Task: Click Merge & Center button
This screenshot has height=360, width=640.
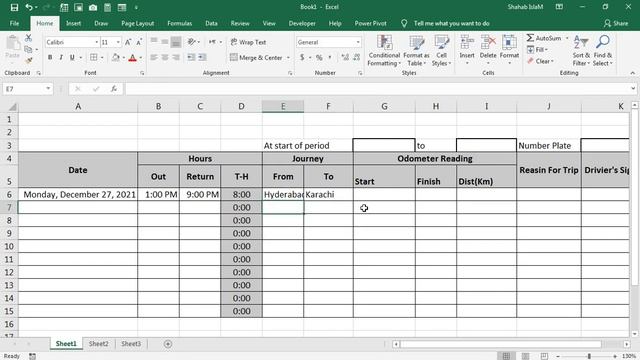Action: tap(256, 58)
